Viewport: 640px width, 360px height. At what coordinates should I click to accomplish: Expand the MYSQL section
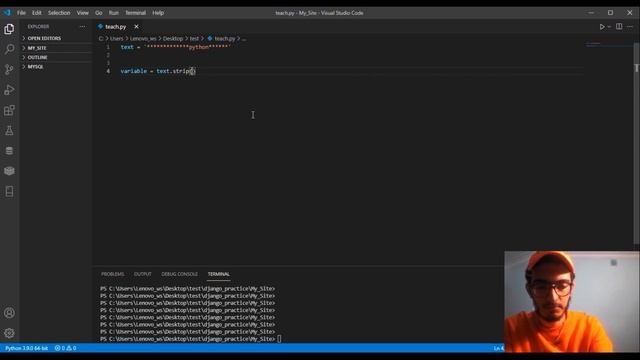pos(56,67)
